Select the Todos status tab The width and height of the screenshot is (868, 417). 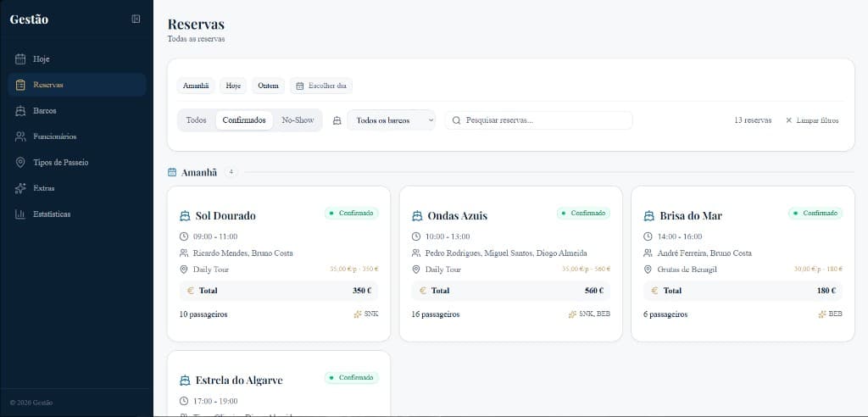pyautogui.click(x=196, y=120)
